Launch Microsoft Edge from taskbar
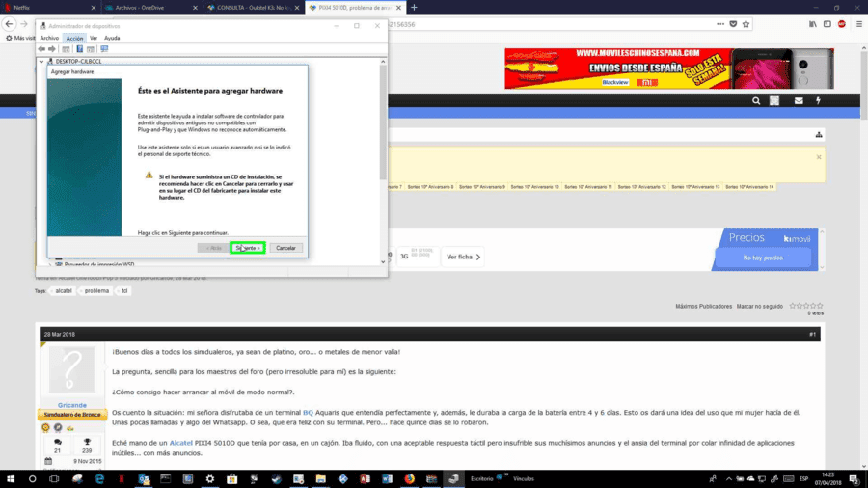 [x=99, y=479]
